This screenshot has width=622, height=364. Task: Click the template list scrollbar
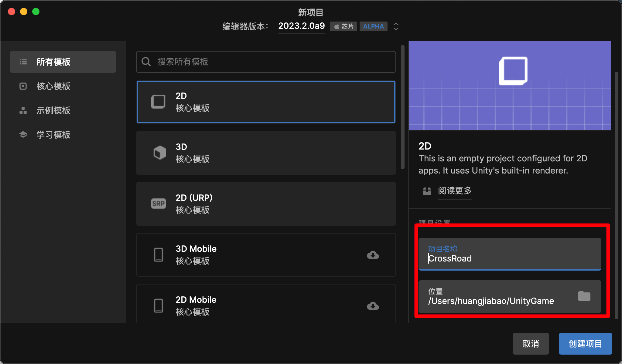coord(403,107)
